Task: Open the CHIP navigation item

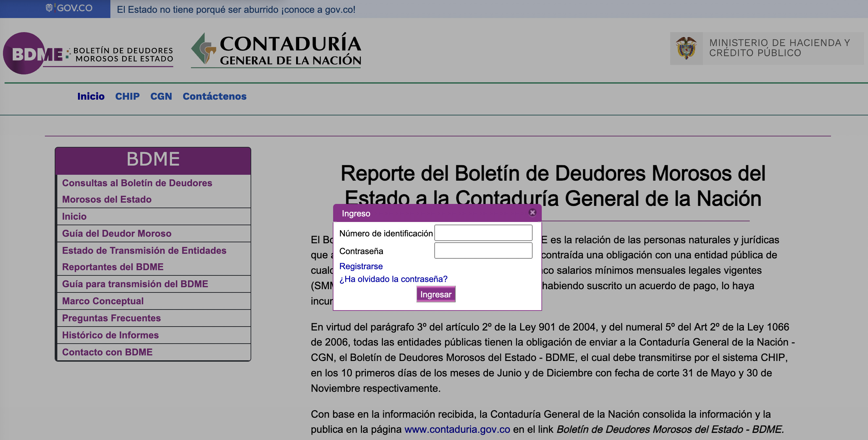Action: click(127, 96)
